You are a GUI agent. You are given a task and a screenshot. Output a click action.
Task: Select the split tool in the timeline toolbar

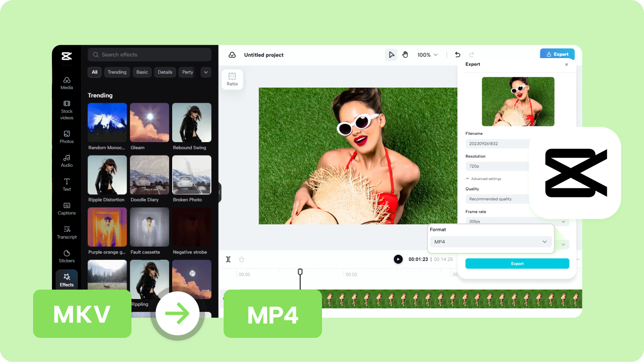pyautogui.click(x=228, y=259)
